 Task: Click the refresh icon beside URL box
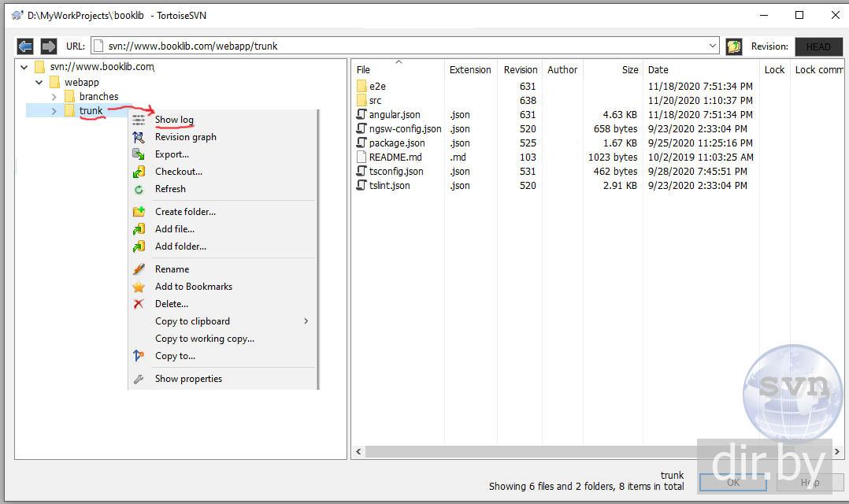pyautogui.click(x=734, y=46)
